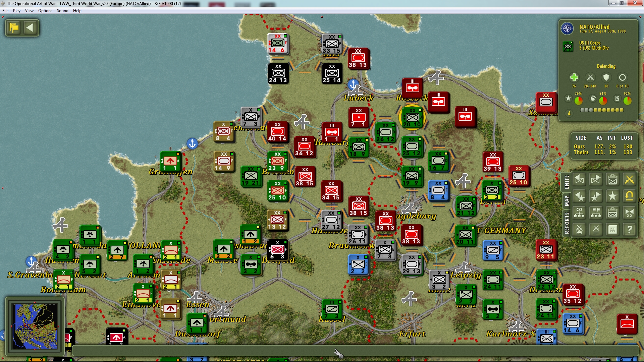644x362 pixels.
Task: Click the 'Turn 17, August 30th, 1990' text
Action: click(602, 32)
